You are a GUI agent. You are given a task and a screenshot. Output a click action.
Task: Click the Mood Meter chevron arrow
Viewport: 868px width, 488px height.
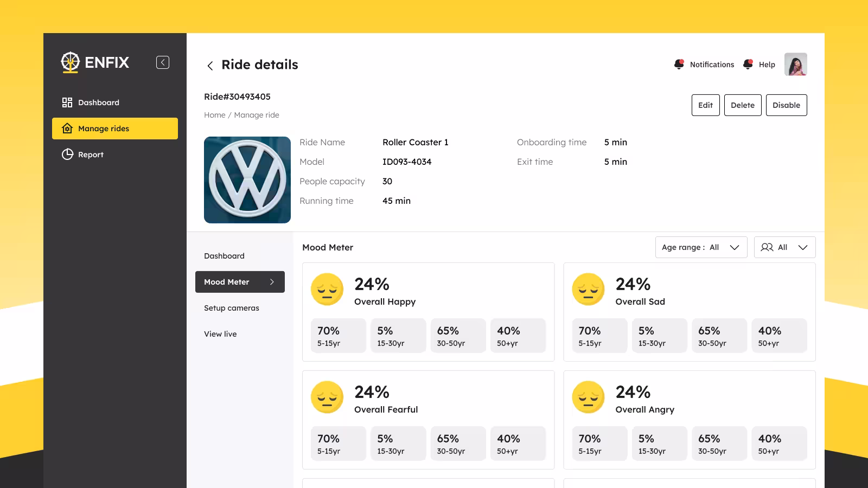[x=272, y=282]
